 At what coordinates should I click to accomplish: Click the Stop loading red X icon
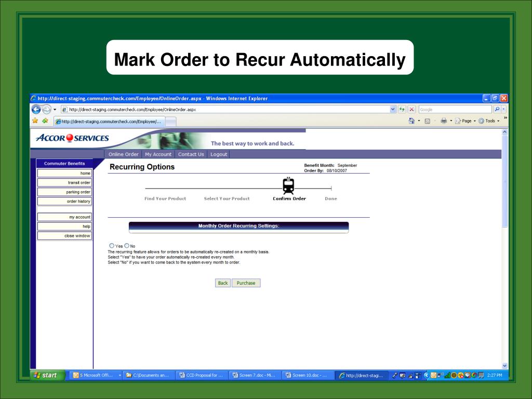411,110
